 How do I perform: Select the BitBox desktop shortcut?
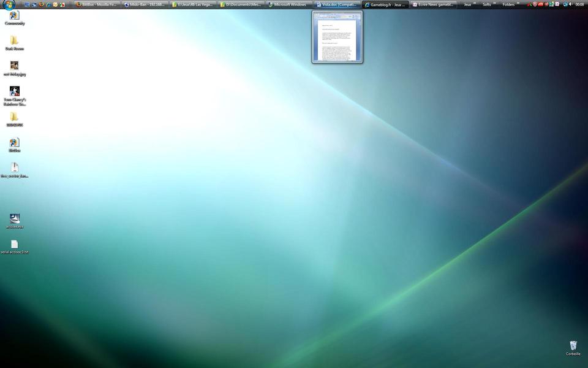click(15, 143)
